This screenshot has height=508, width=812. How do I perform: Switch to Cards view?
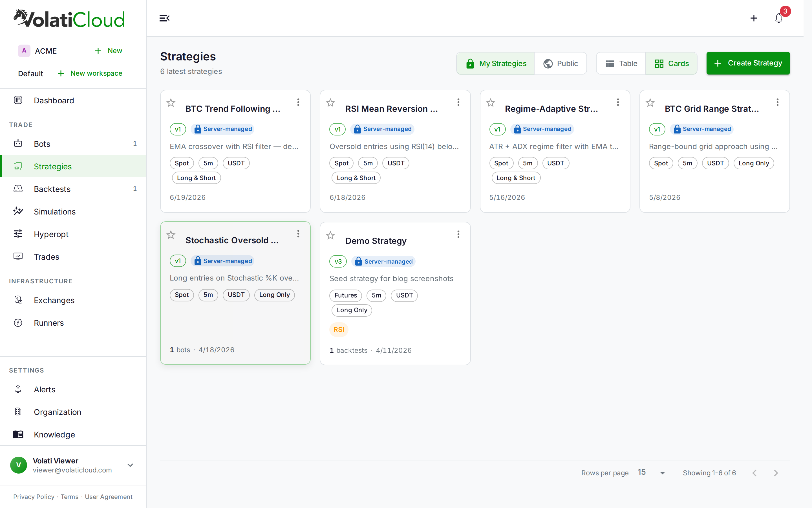tap(671, 63)
